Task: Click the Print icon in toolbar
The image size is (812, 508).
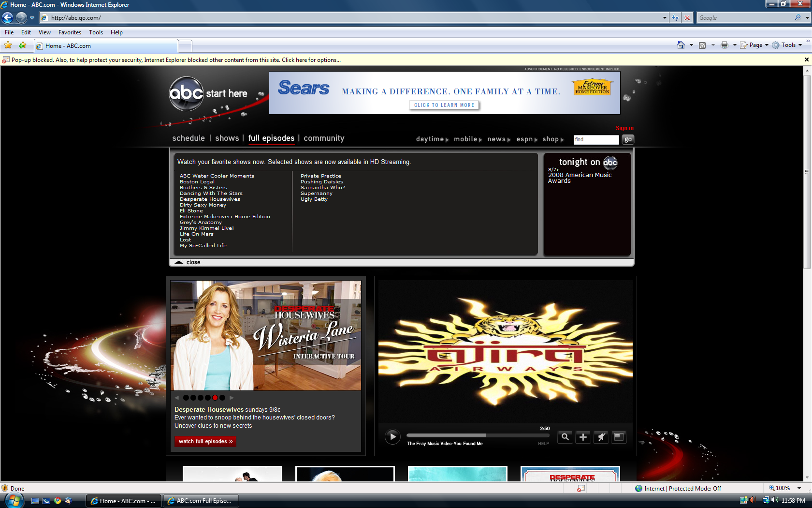Action: (724, 45)
